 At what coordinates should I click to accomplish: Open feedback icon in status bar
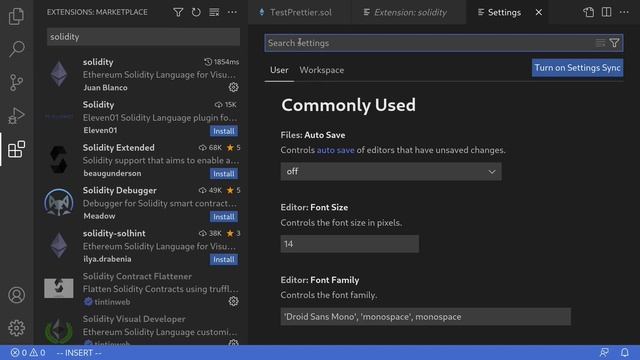click(604, 352)
